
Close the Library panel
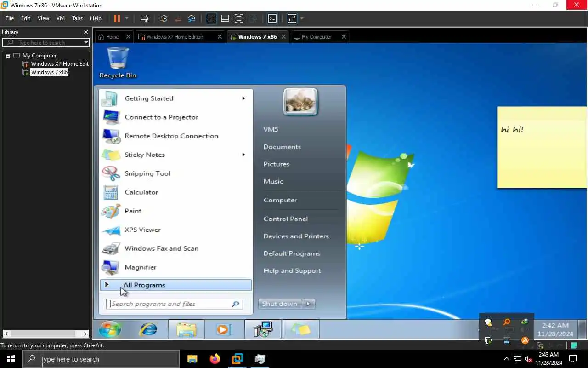tap(85, 32)
